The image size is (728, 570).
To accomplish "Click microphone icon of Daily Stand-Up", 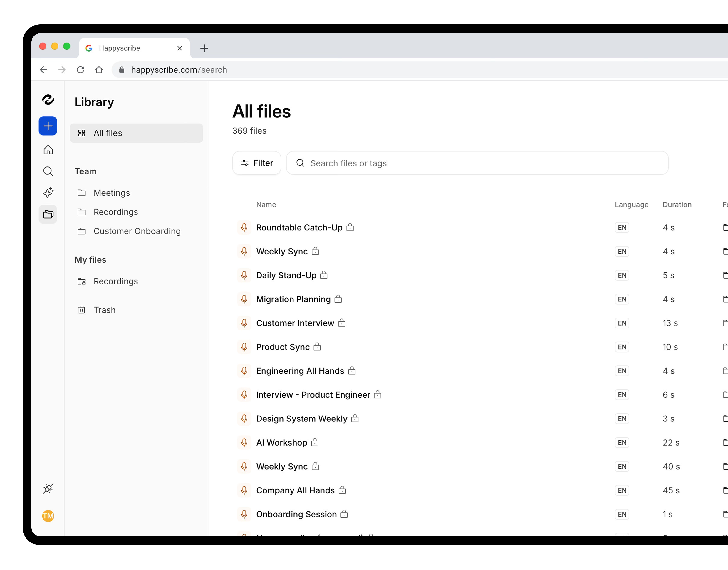I will click(x=244, y=275).
